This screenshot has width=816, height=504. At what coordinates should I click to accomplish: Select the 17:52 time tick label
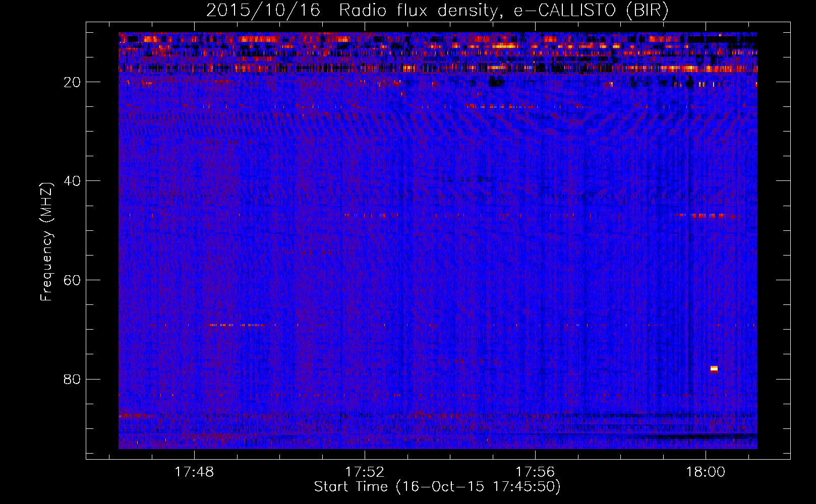click(x=365, y=472)
